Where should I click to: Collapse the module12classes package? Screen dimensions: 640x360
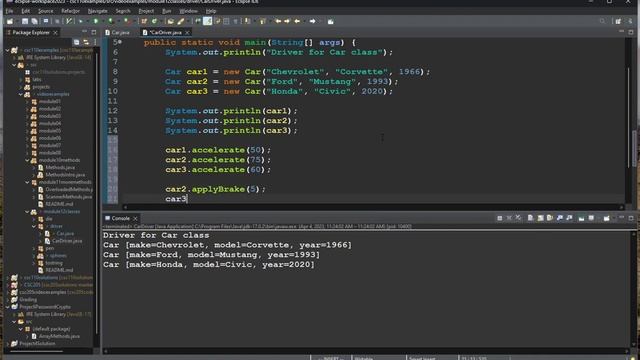pyautogui.click(x=27, y=211)
